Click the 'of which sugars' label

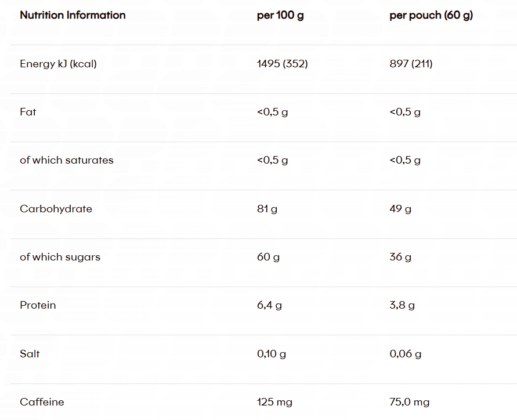tap(60, 257)
